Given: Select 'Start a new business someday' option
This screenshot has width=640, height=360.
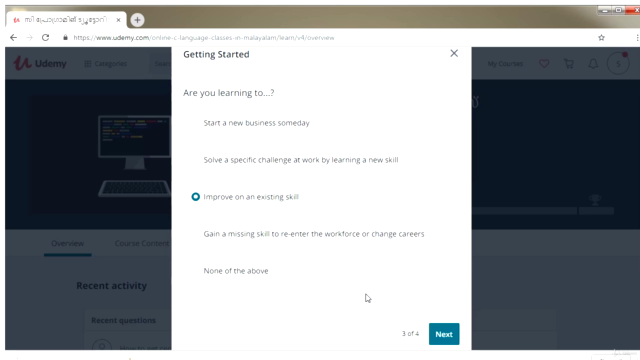Looking at the screenshot, I should tap(256, 123).
